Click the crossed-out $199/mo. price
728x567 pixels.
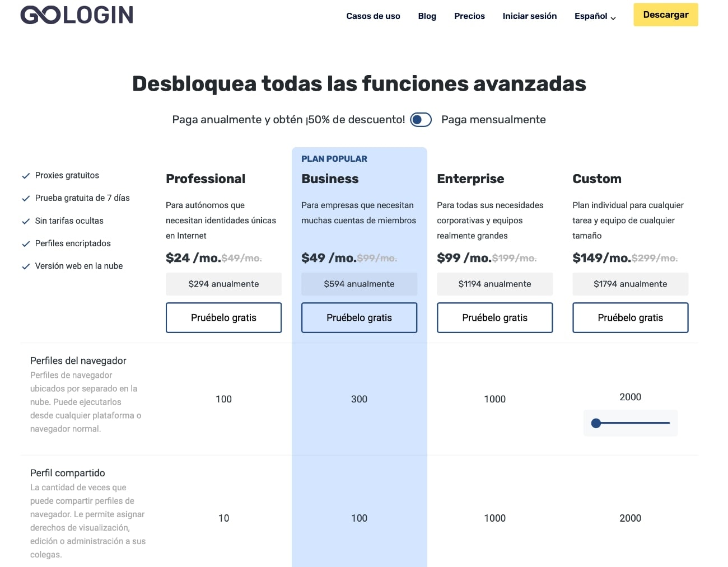point(514,258)
